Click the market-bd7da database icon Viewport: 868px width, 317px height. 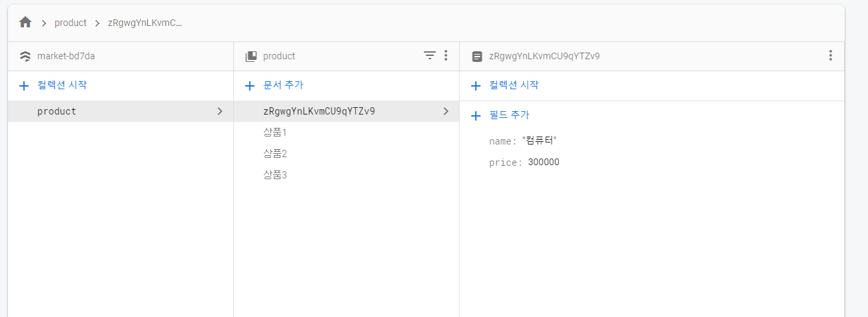(25, 57)
